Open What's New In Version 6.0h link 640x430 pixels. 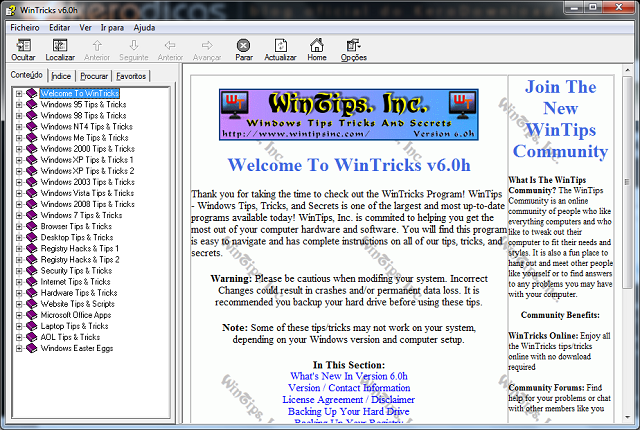(349, 376)
